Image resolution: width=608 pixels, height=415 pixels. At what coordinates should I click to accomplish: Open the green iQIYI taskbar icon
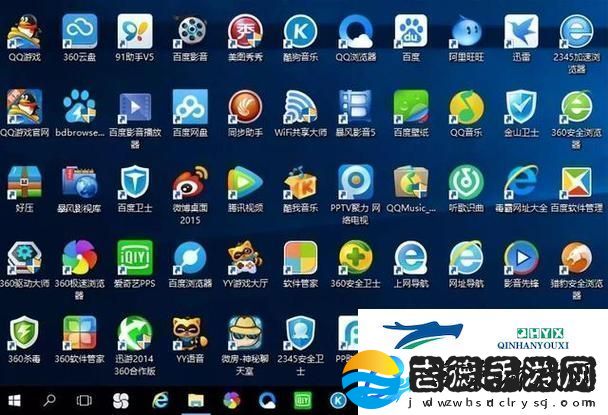[303, 401]
